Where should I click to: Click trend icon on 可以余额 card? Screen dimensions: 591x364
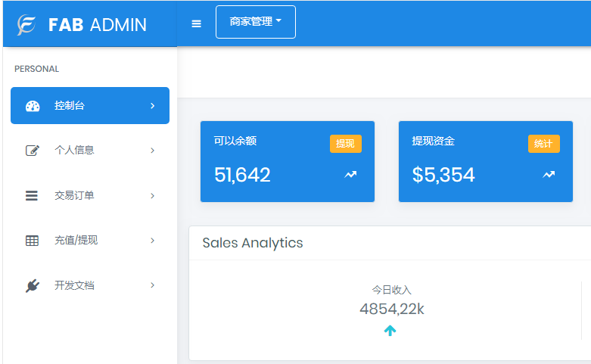coord(350,175)
